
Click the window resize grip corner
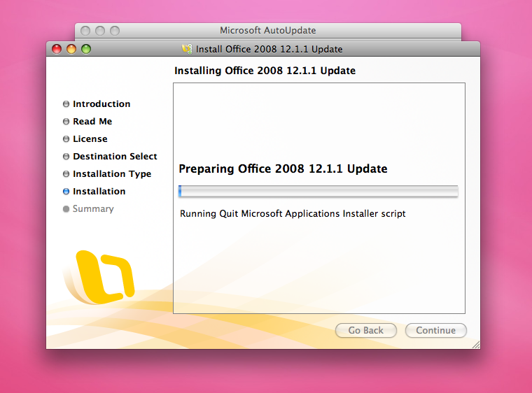476,345
